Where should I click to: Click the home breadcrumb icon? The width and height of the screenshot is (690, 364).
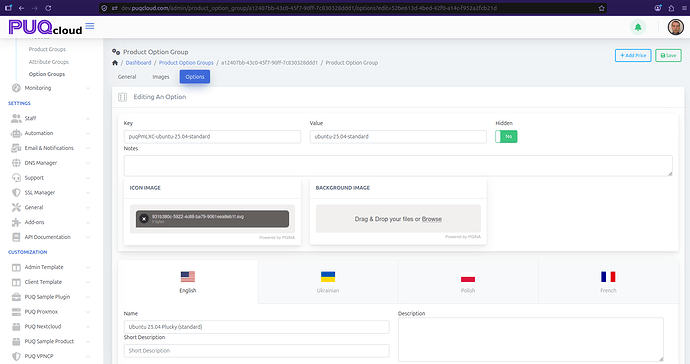[x=115, y=63]
